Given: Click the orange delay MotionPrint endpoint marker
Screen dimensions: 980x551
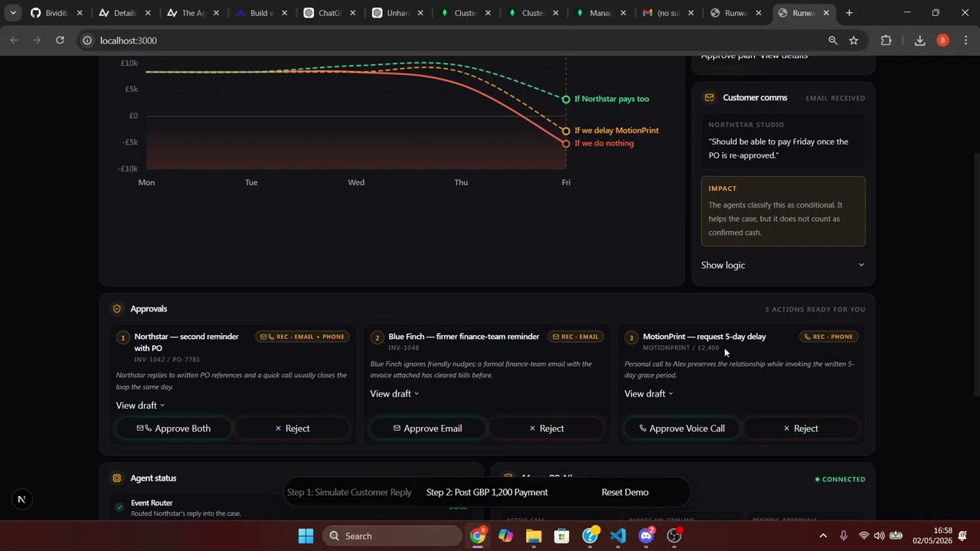Looking at the screenshot, I should point(566,131).
